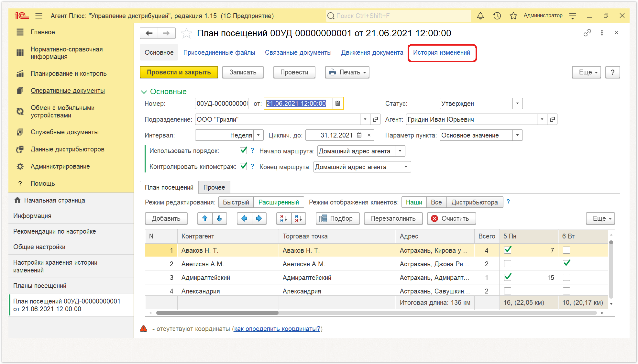Switch to Прочее tab
This screenshot has width=638, height=364.
pyautogui.click(x=214, y=187)
